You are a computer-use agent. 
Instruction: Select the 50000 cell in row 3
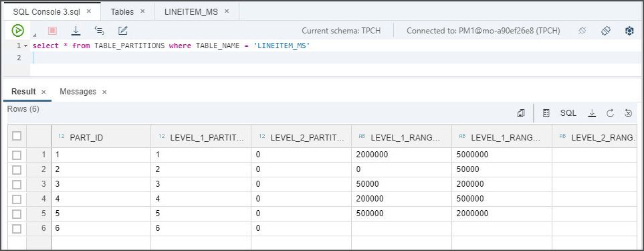tap(401, 185)
